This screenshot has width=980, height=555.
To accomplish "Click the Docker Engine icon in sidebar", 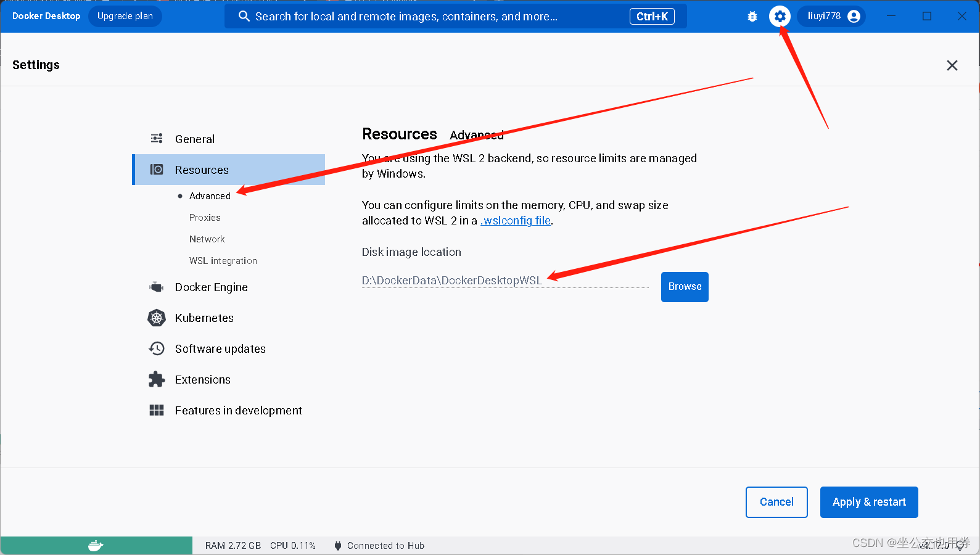I will (x=157, y=287).
